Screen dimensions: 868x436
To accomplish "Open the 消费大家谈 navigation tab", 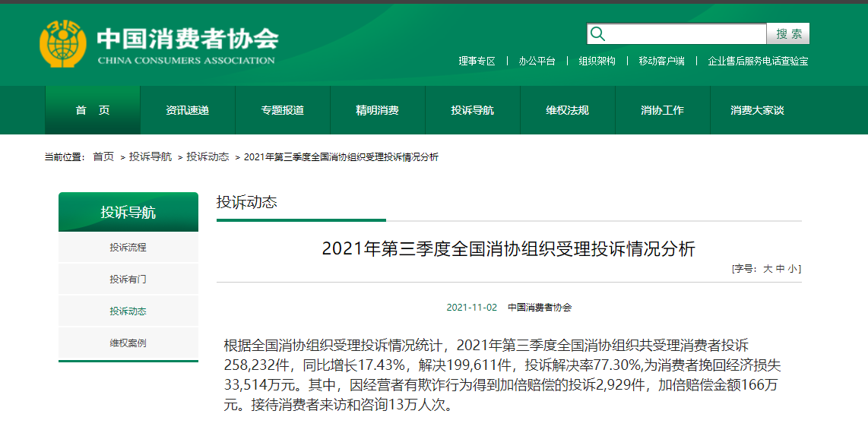I will pyautogui.click(x=757, y=110).
